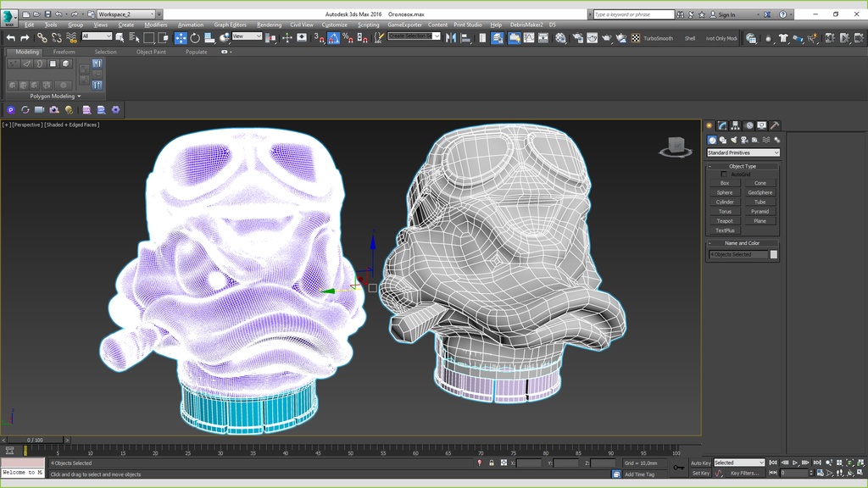Click the Mirror tool icon
This screenshot has height=488, width=868.
[x=451, y=38]
